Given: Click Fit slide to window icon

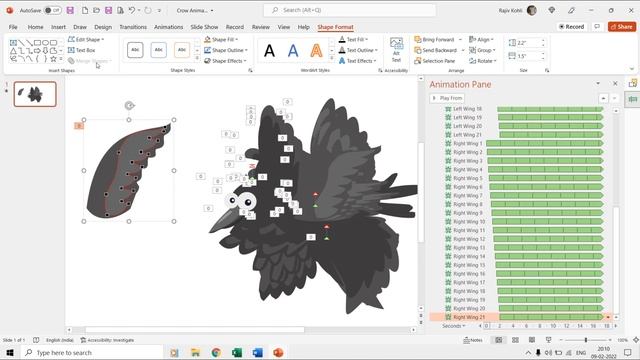Looking at the screenshot, I should coord(636,340).
